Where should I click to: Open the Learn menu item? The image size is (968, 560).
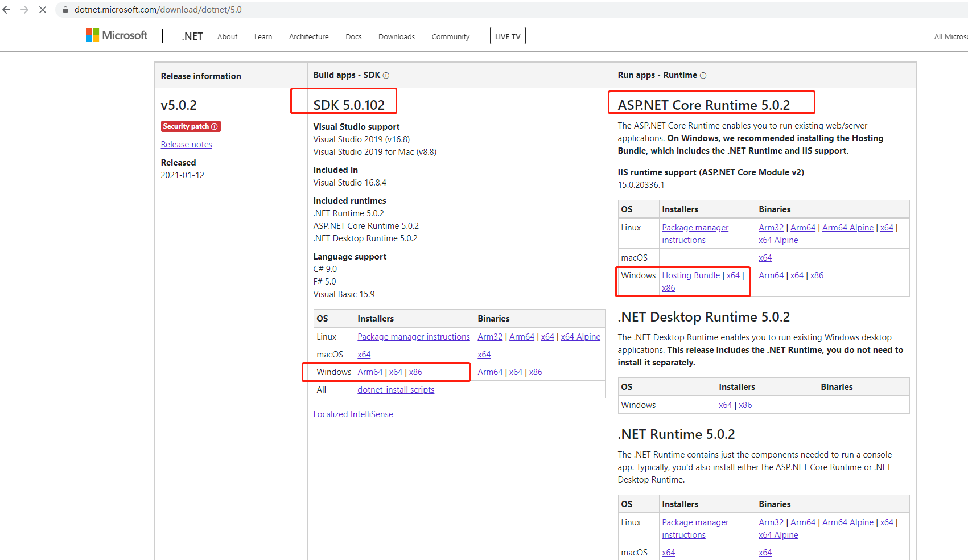(x=263, y=36)
